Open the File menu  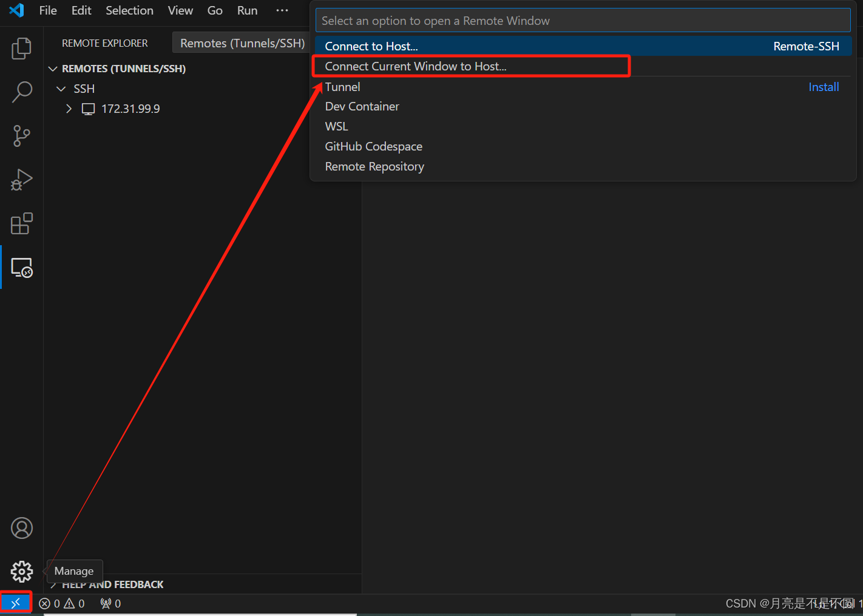tap(47, 10)
